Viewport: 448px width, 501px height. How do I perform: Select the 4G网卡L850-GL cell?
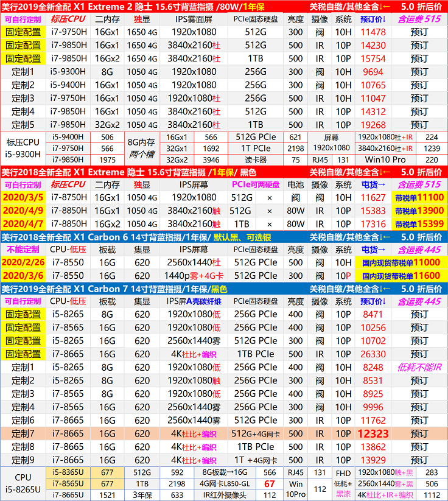point(226,483)
